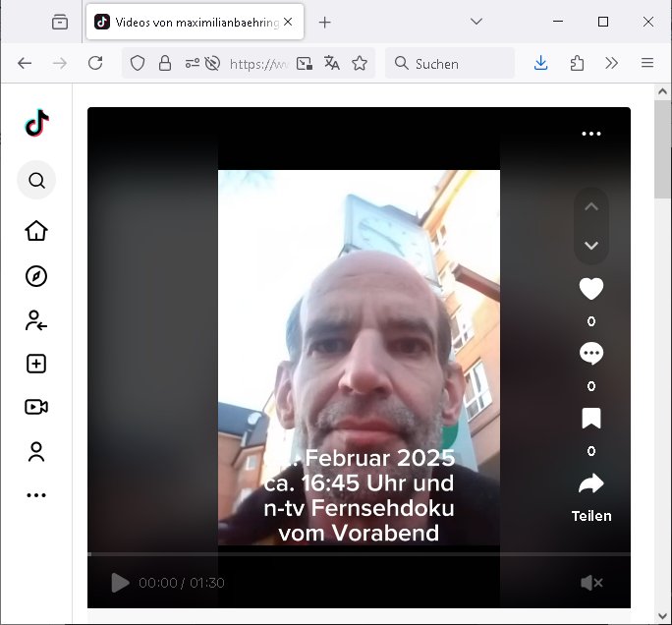This screenshot has height=625, width=672.
Task: Open the LIVE camera icon
Action: (36, 407)
